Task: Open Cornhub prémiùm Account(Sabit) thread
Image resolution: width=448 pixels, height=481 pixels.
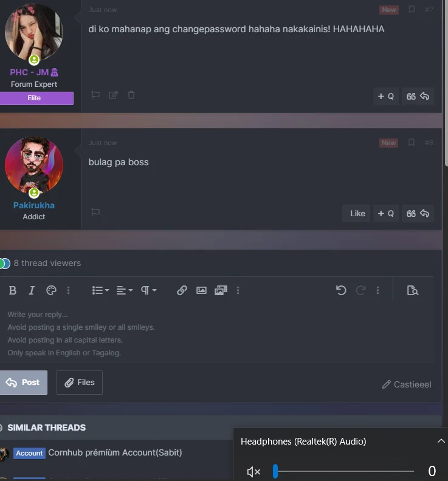Action: coord(115,452)
